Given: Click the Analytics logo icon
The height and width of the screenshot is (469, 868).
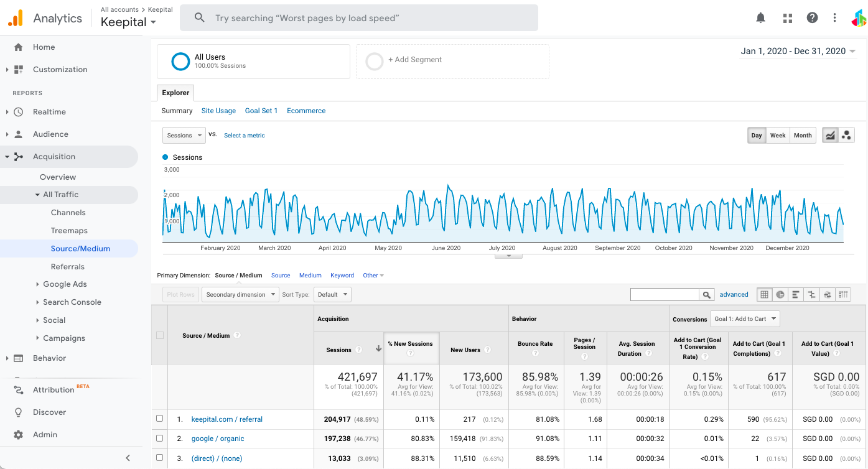Looking at the screenshot, I should click(16, 18).
